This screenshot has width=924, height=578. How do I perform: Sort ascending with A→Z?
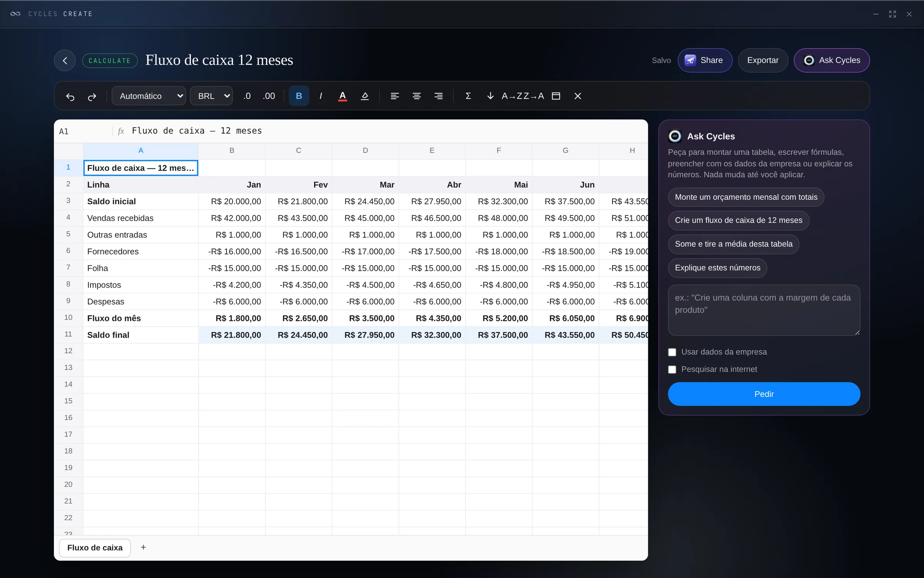pos(512,96)
